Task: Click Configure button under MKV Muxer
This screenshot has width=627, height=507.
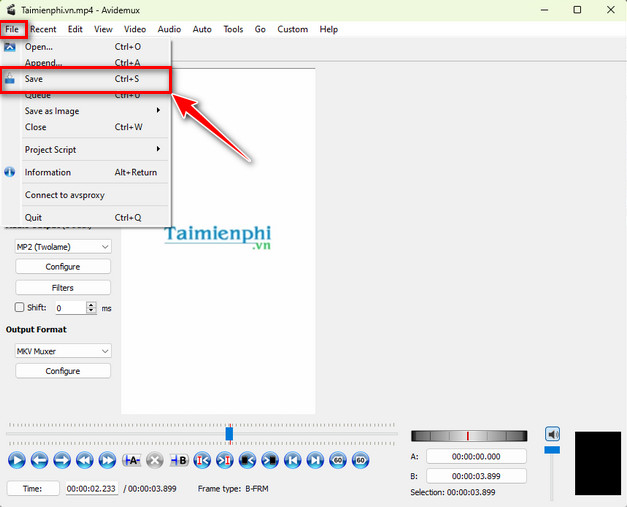Action: tap(63, 371)
